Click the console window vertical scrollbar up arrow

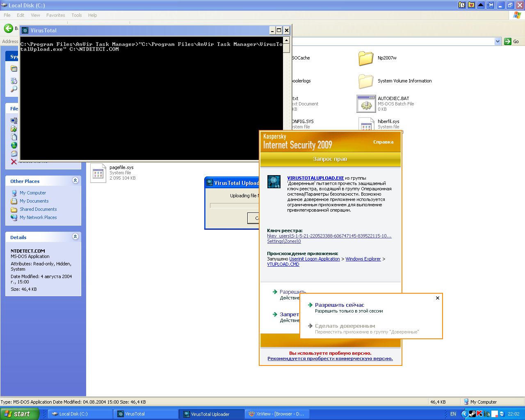[x=286, y=41]
